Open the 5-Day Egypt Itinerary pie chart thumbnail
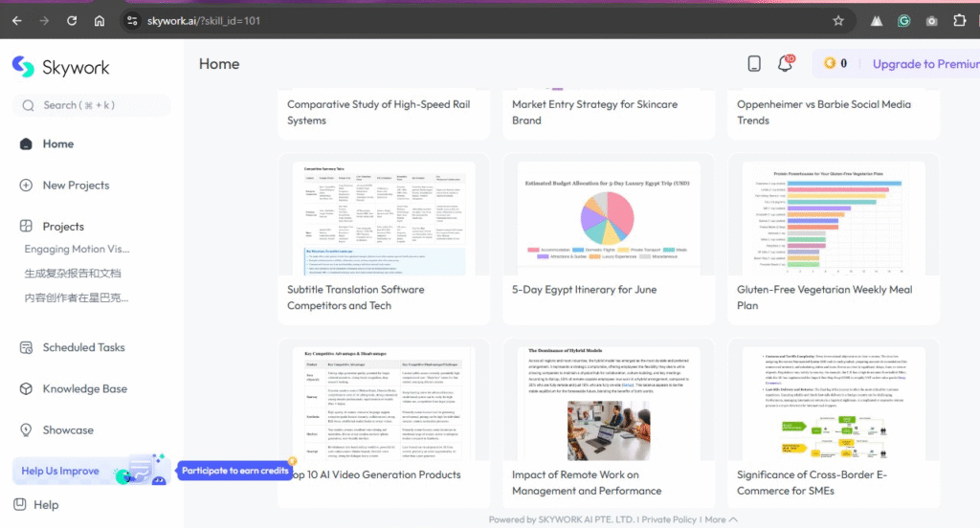 608,216
